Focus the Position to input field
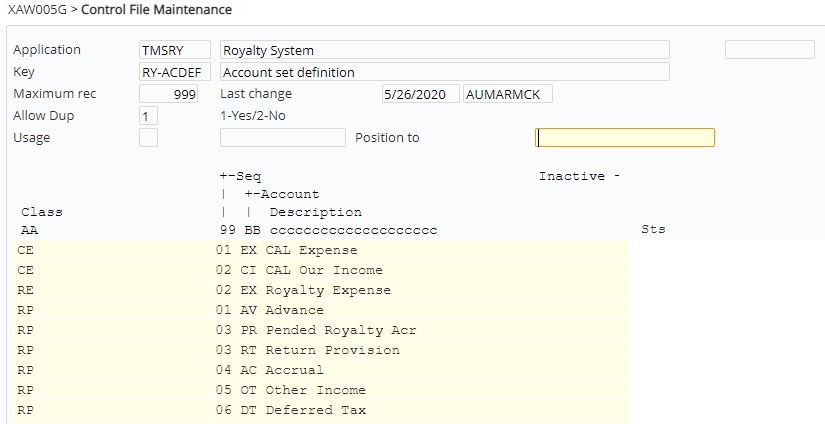The width and height of the screenshot is (825, 424). [625, 138]
